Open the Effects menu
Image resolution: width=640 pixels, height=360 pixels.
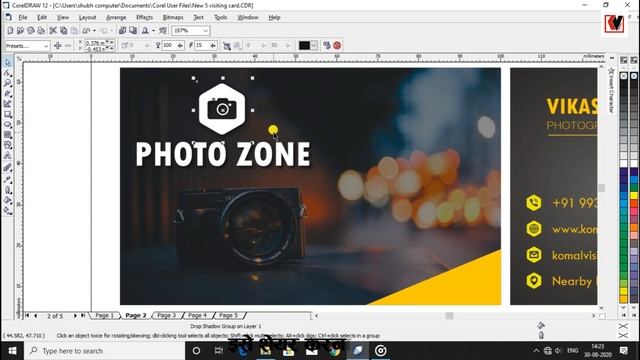[x=144, y=18]
